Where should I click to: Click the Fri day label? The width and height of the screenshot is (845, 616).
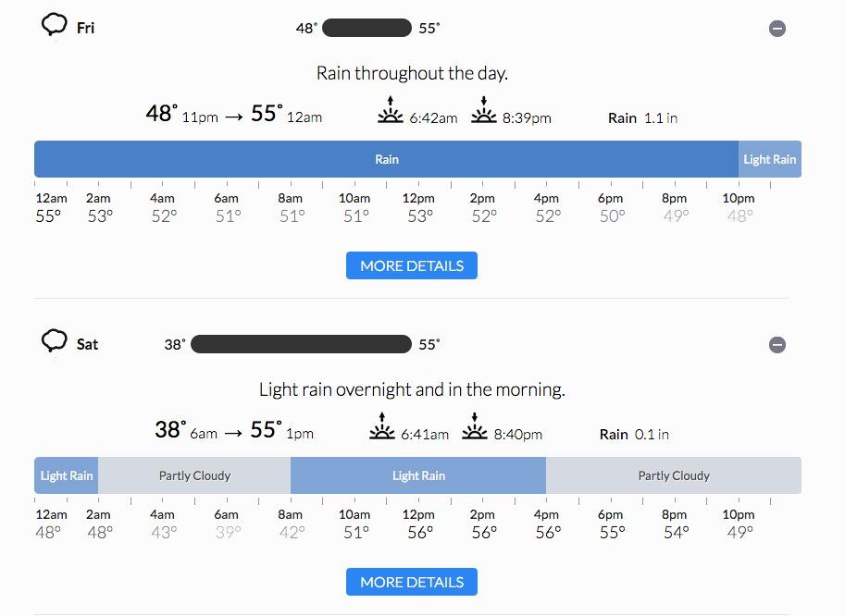(x=85, y=28)
